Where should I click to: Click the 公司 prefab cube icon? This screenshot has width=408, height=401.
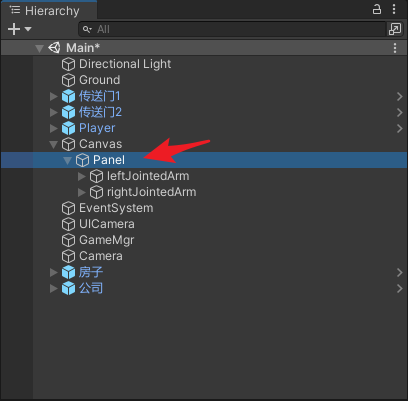[68, 288]
